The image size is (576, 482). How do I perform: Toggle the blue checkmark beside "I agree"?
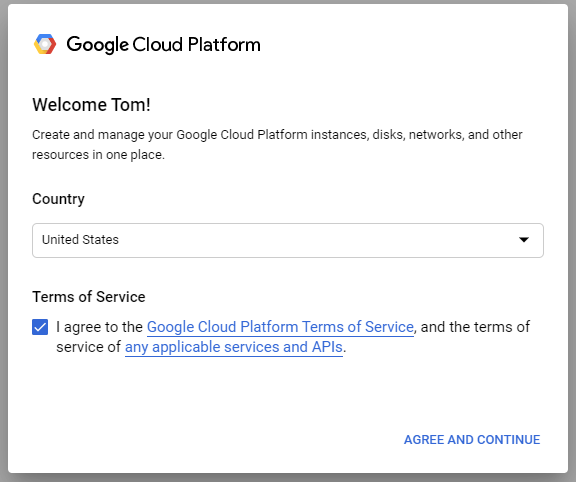[x=40, y=327]
